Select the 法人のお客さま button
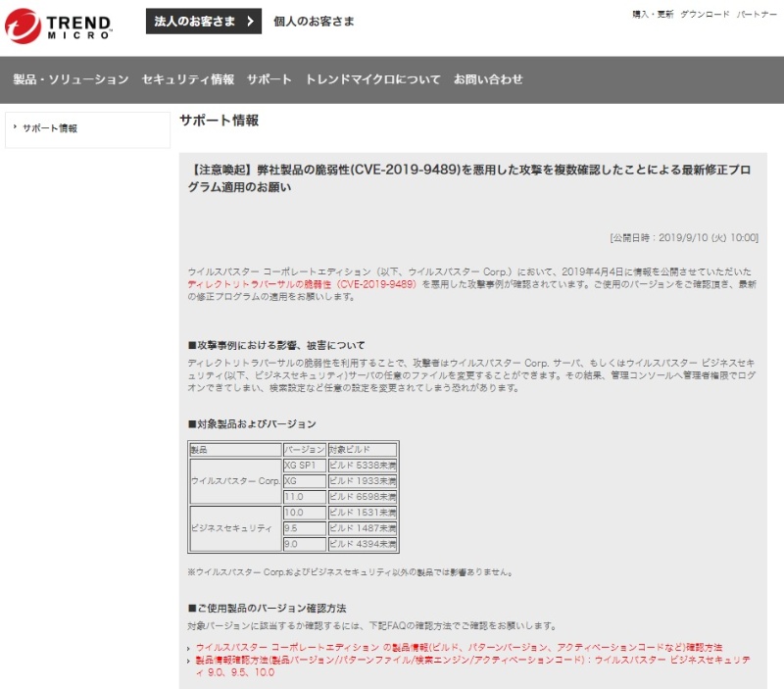This screenshot has height=689, width=784. (x=195, y=21)
